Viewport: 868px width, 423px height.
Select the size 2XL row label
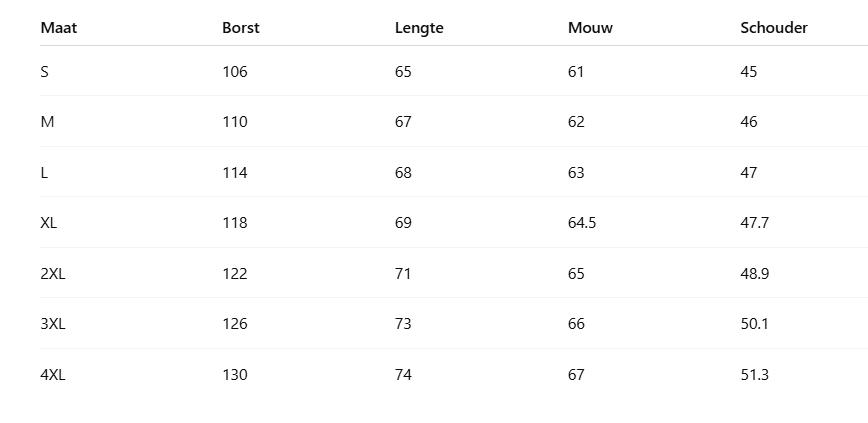53,274
